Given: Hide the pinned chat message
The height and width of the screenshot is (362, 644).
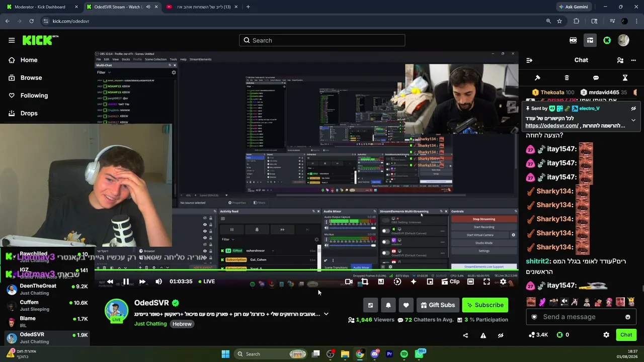Looking at the screenshot, I should [633, 109].
